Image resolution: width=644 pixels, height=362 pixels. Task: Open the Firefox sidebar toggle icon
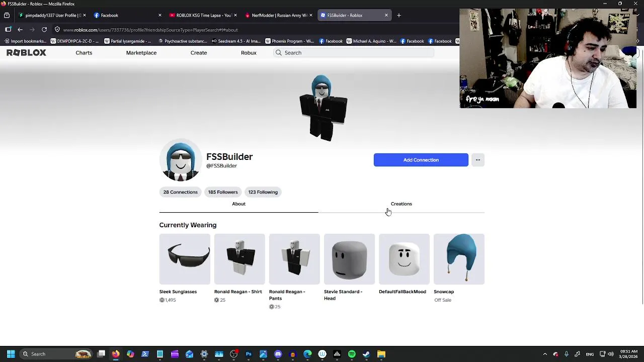click(x=8, y=30)
